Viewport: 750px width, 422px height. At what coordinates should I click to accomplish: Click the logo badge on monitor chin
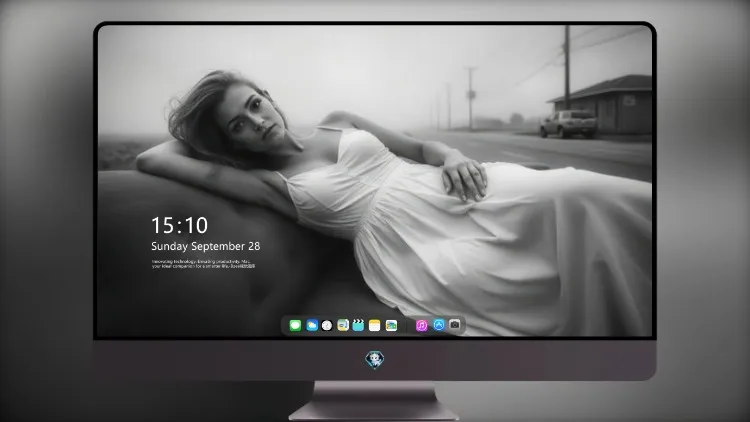point(375,360)
